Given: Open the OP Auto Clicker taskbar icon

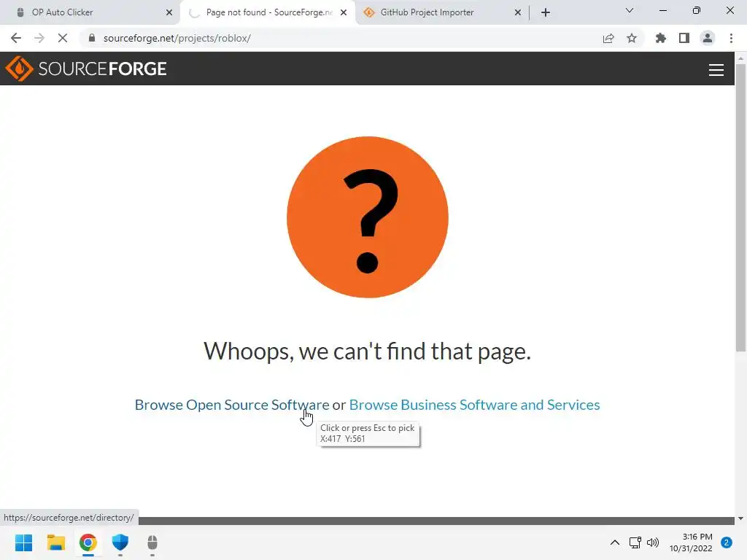Looking at the screenshot, I should [152, 542].
